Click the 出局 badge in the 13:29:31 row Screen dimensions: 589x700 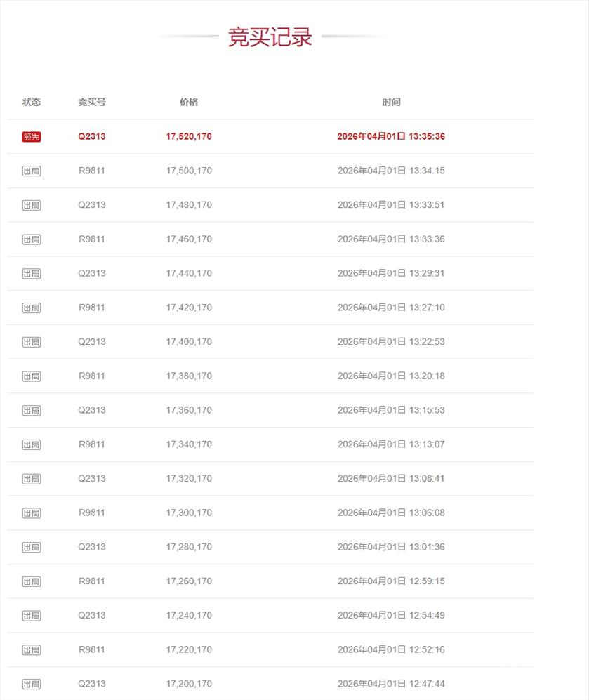click(x=32, y=274)
